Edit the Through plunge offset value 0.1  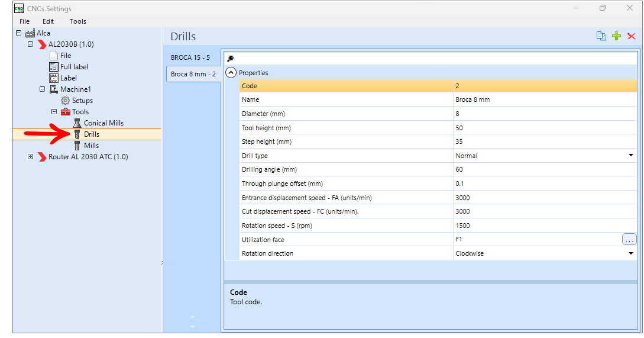click(x=545, y=184)
